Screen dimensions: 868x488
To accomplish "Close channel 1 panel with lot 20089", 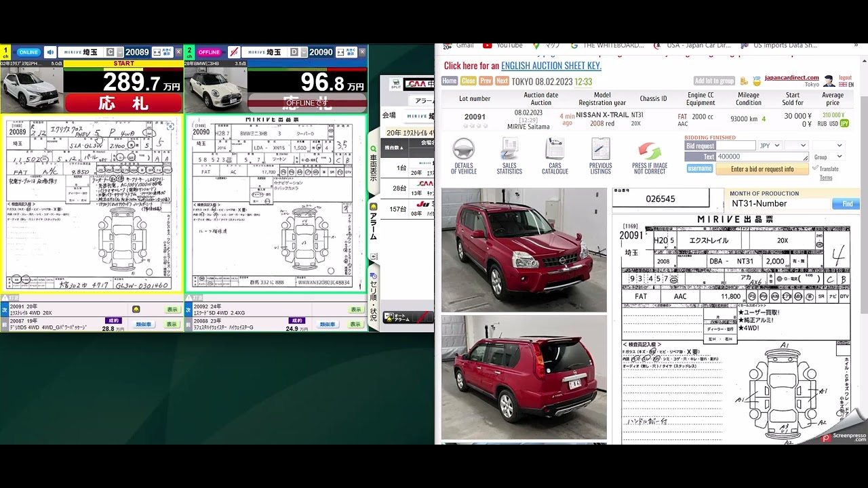I will (178, 52).
